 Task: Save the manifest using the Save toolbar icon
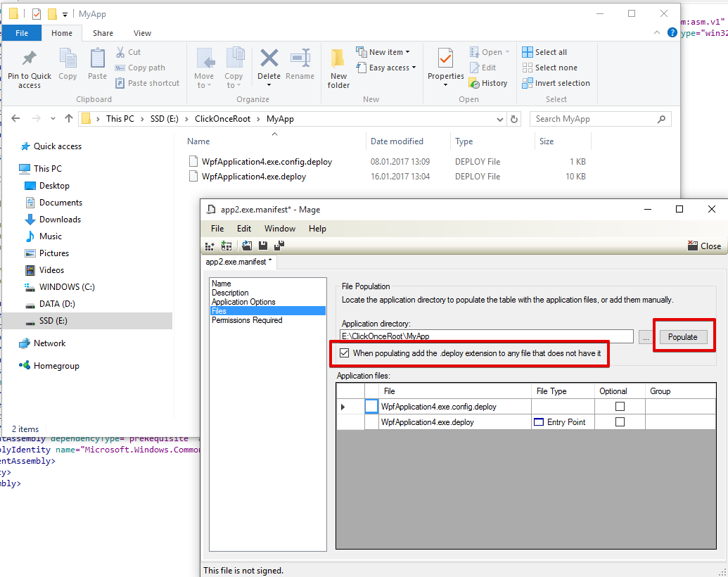[262, 246]
